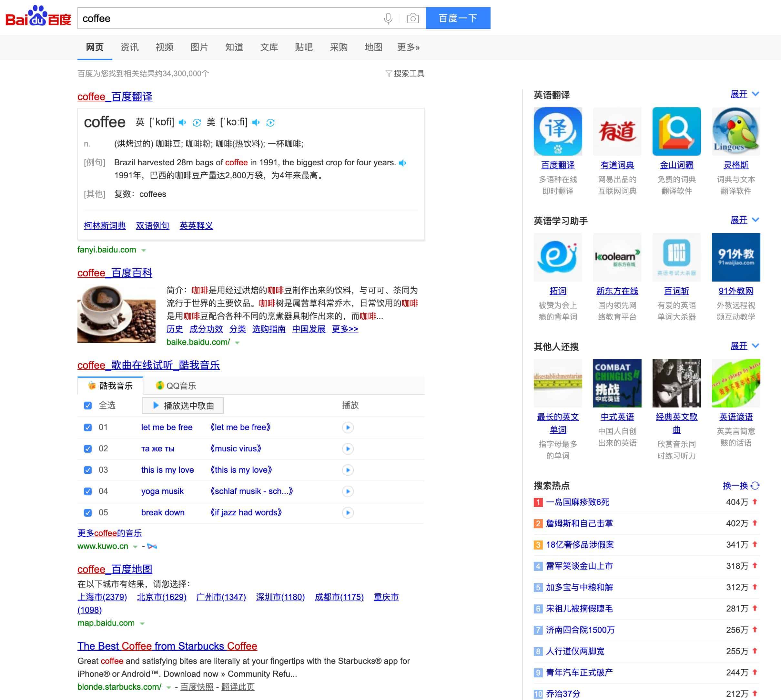This screenshot has width=781, height=700.
Task: Click icon next to www.kuwo.cn
Action: click(x=152, y=546)
